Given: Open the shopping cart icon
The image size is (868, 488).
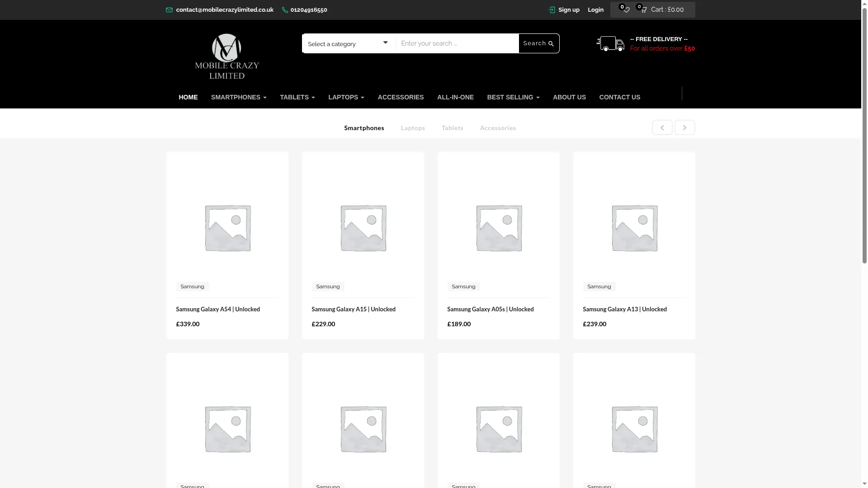Looking at the screenshot, I should [x=644, y=10].
